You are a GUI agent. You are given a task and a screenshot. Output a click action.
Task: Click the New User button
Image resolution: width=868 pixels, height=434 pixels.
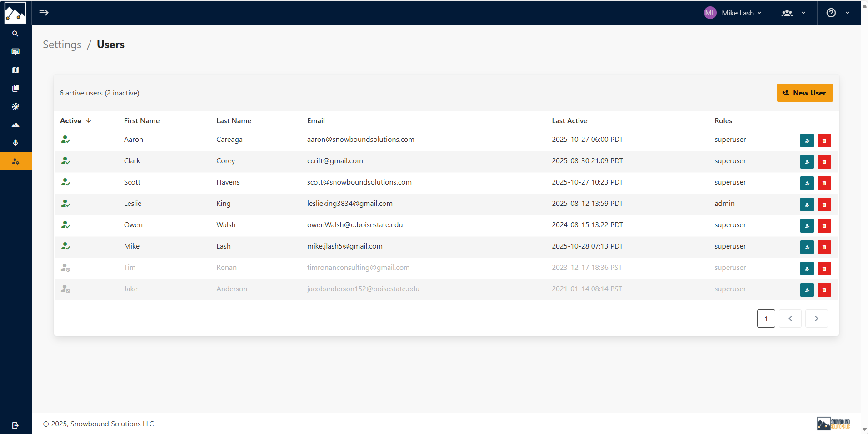(x=804, y=93)
